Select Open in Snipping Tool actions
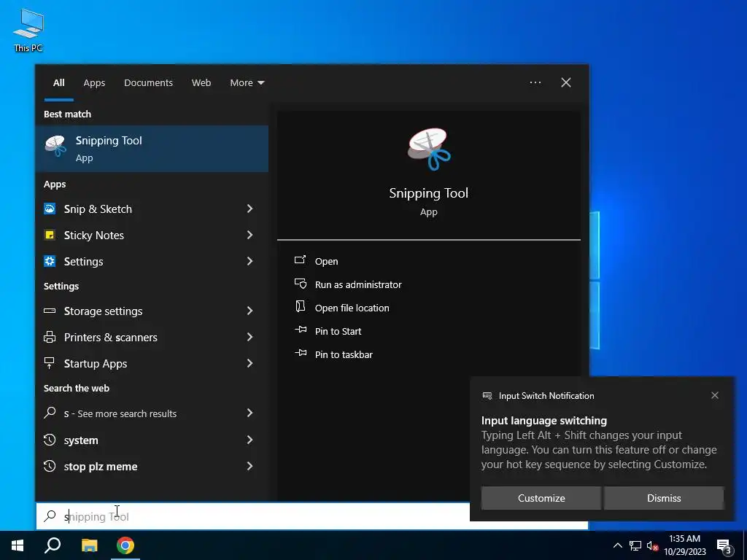The width and height of the screenshot is (747, 560). click(326, 262)
